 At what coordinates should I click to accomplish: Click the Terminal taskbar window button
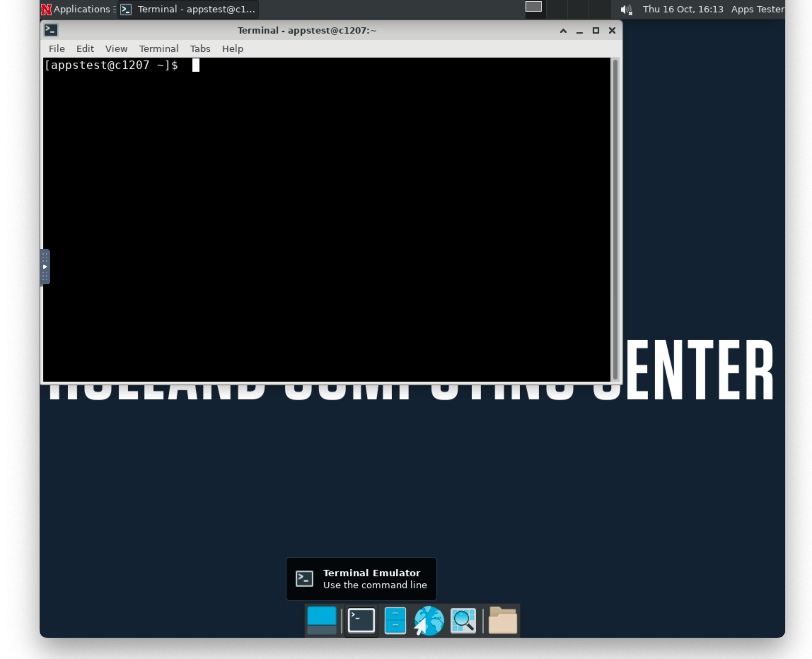pyautogui.click(x=188, y=10)
